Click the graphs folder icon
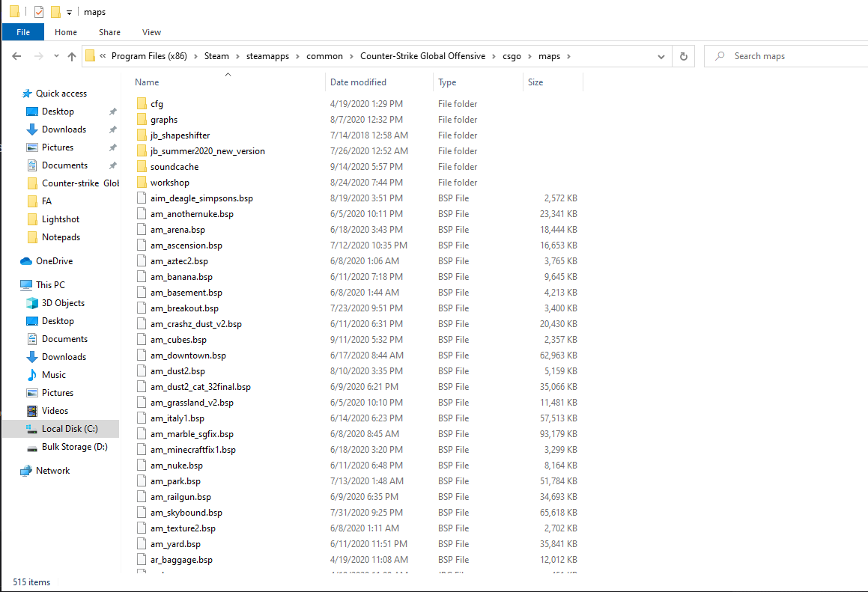Image resolution: width=868 pixels, height=592 pixels. pos(141,120)
